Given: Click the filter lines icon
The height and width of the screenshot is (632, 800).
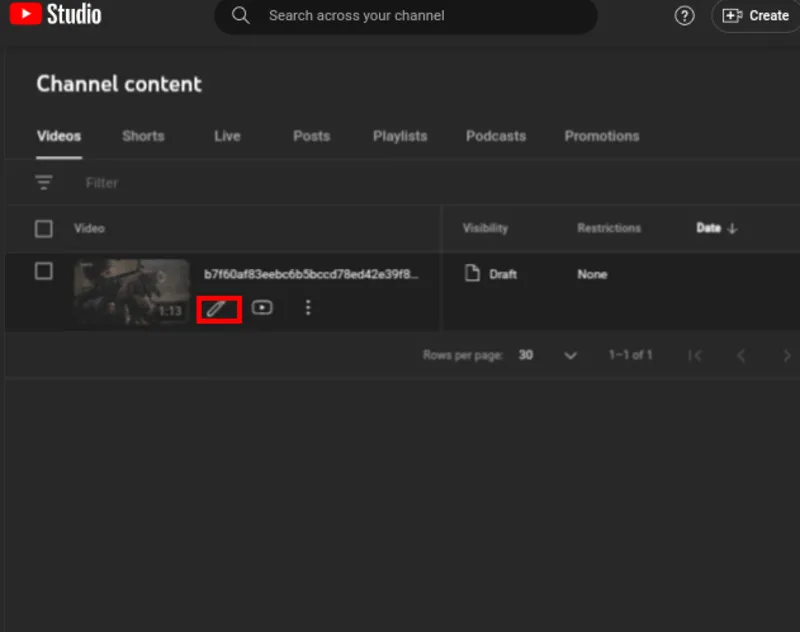Looking at the screenshot, I should [x=43, y=182].
